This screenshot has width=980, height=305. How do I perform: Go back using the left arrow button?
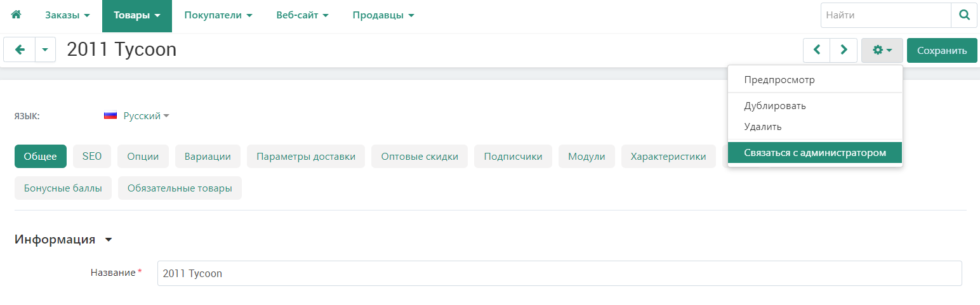pyautogui.click(x=20, y=50)
